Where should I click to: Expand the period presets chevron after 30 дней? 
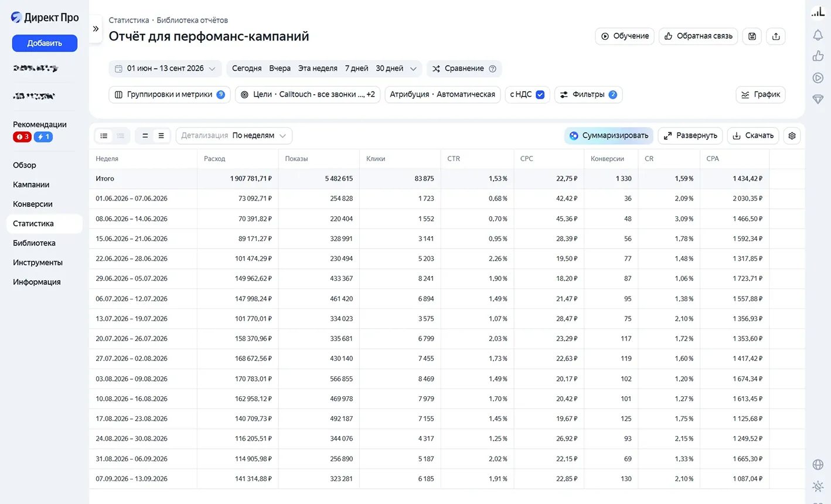[x=413, y=69]
